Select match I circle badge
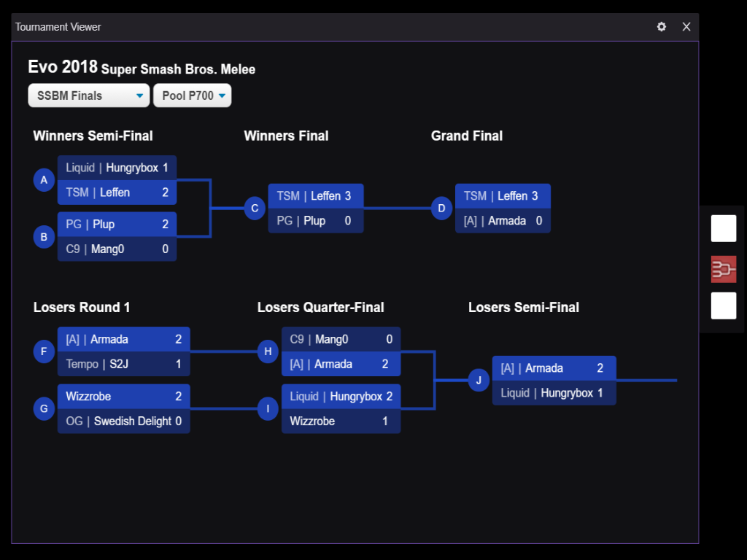The height and width of the screenshot is (560, 747). (268, 408)
